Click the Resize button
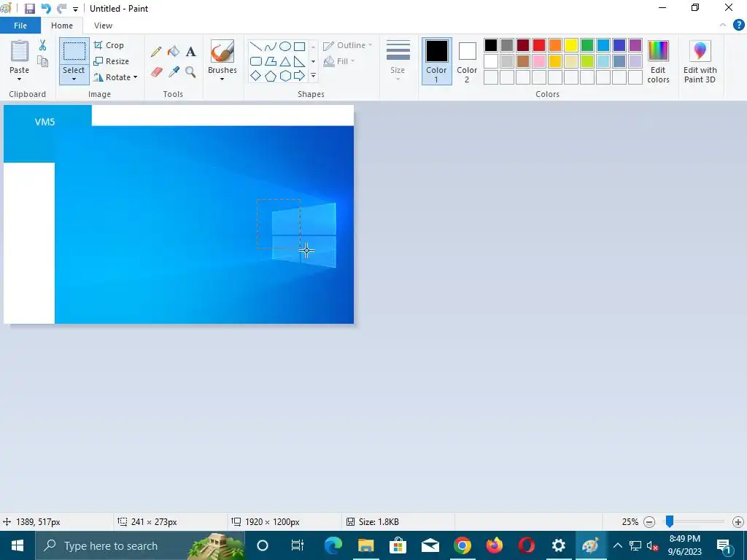 (x=112, y=61)
